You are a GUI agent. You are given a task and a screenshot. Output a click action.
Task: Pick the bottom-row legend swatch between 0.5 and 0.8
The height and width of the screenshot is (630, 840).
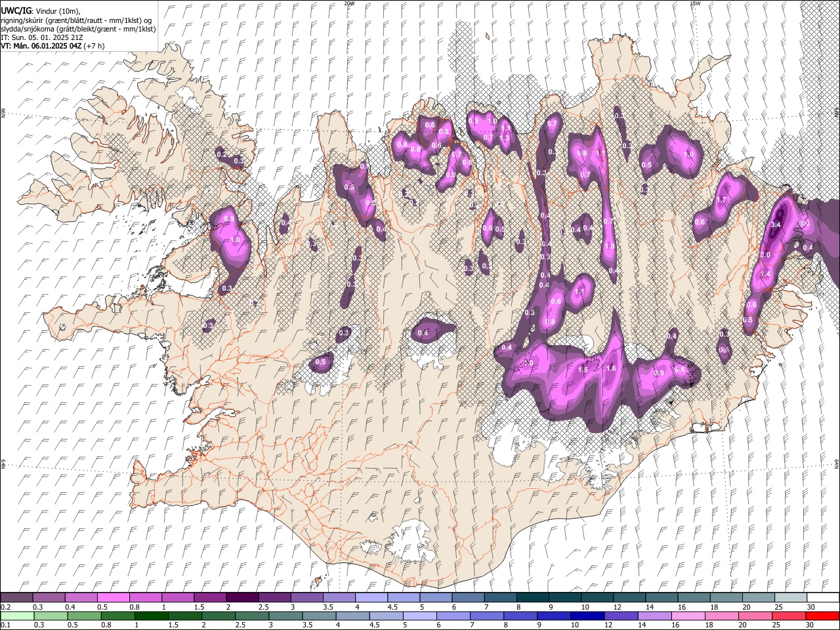tap(84, 616)
